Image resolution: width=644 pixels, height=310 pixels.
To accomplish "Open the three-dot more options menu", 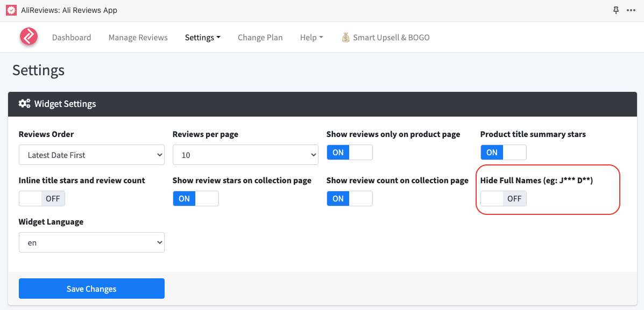I will [x=631, y=10].
